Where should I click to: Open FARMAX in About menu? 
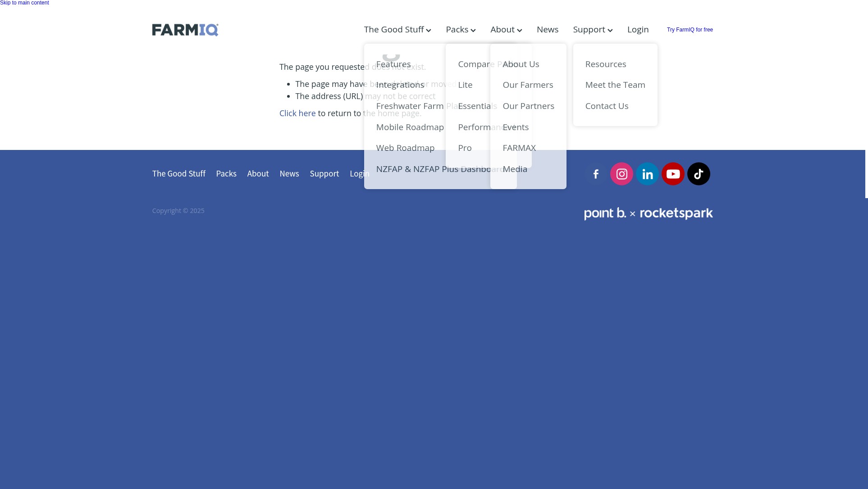[x=519, y=148]
